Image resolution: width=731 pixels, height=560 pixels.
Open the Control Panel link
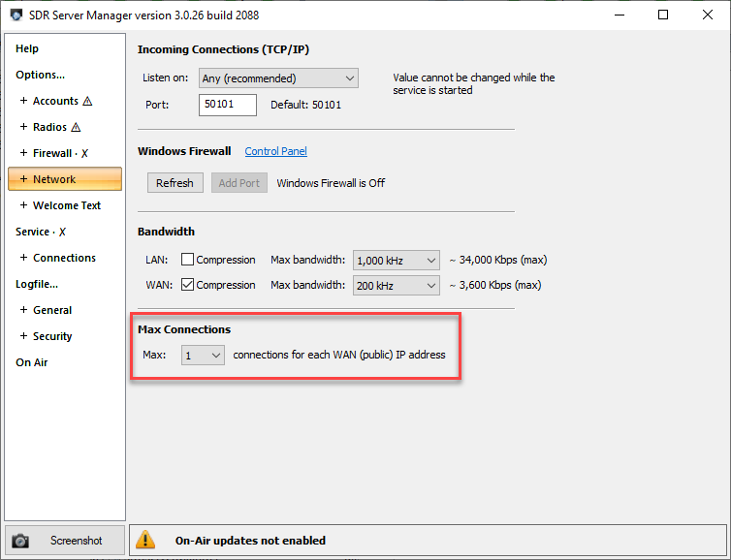point(275,151)
